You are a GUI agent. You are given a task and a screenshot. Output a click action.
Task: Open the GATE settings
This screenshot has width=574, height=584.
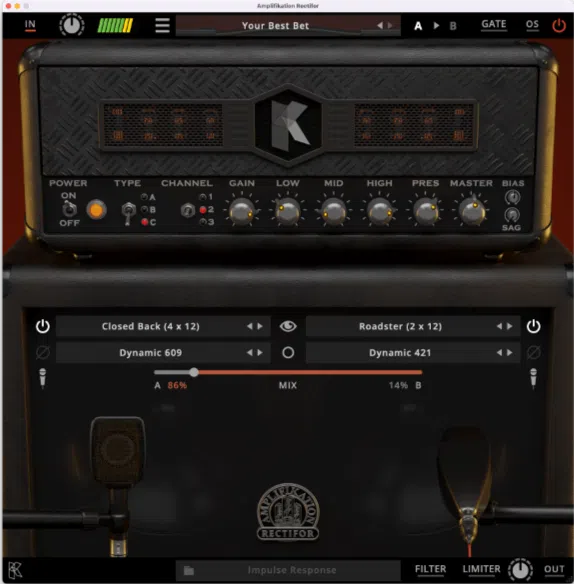(494, 25)
